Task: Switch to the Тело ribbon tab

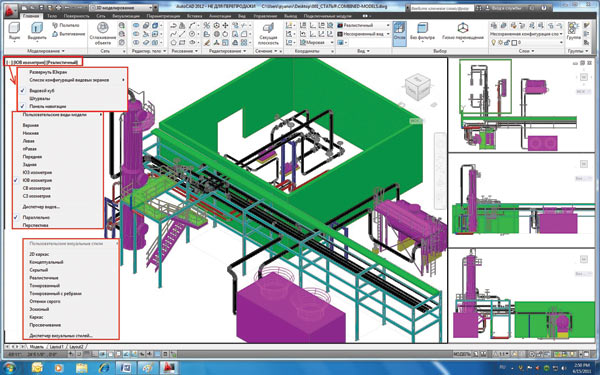Action: pyautogui.click(x=52, y=16)
